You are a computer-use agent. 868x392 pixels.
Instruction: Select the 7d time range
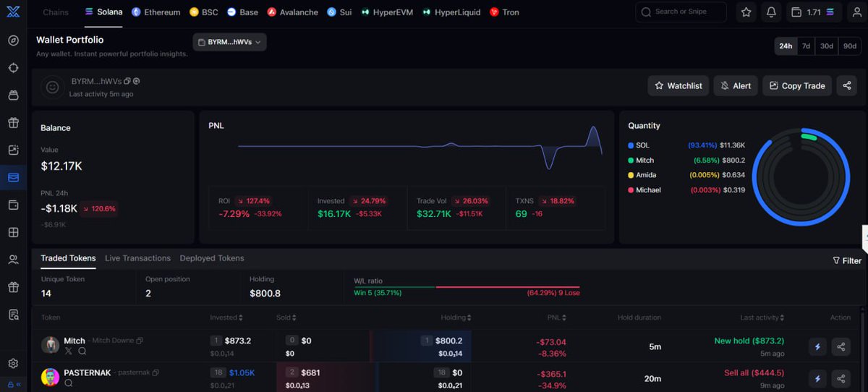pos(806,46)
